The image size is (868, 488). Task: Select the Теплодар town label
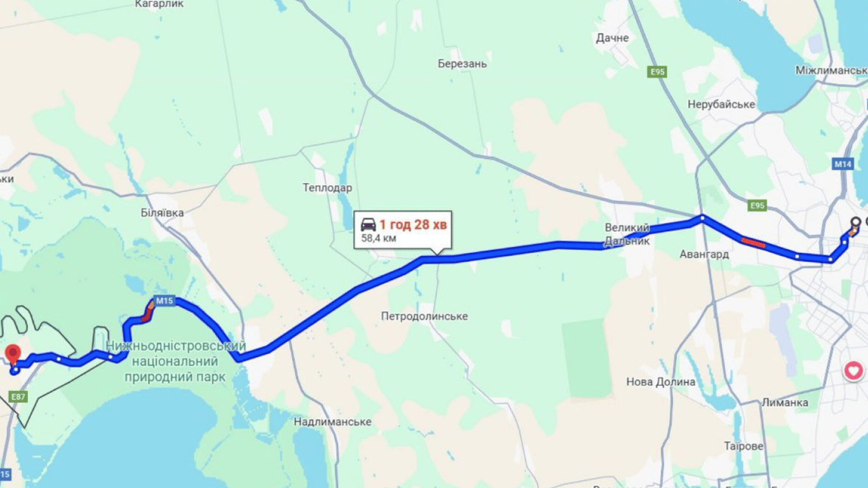[327, 188]
